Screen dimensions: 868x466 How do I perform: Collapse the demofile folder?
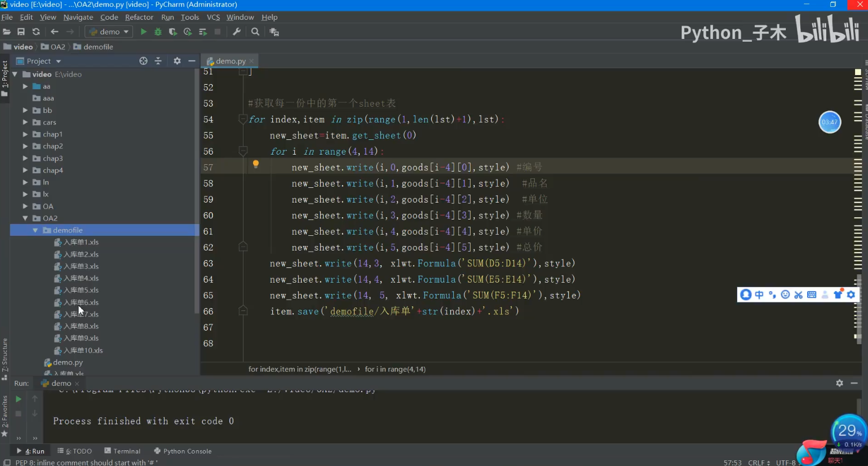36,230
